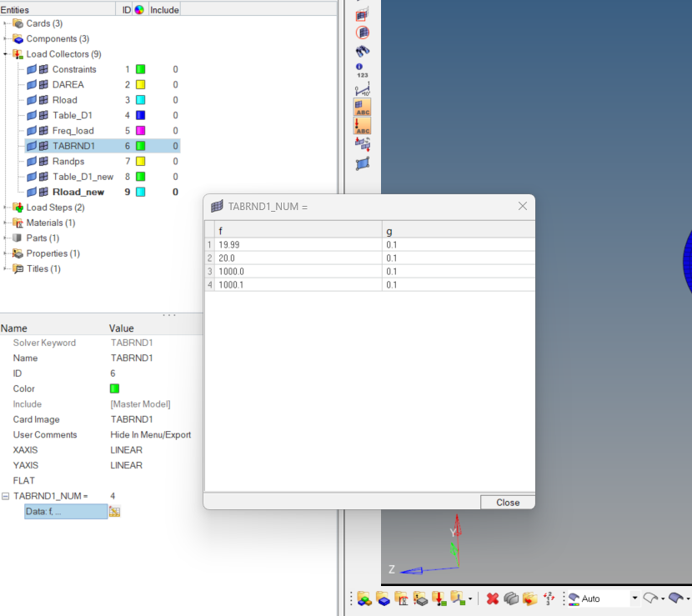The height and width of the screenshot is (616, 692).
Task: Click the numbers 123 info icon
Action: tap(362, 70)
